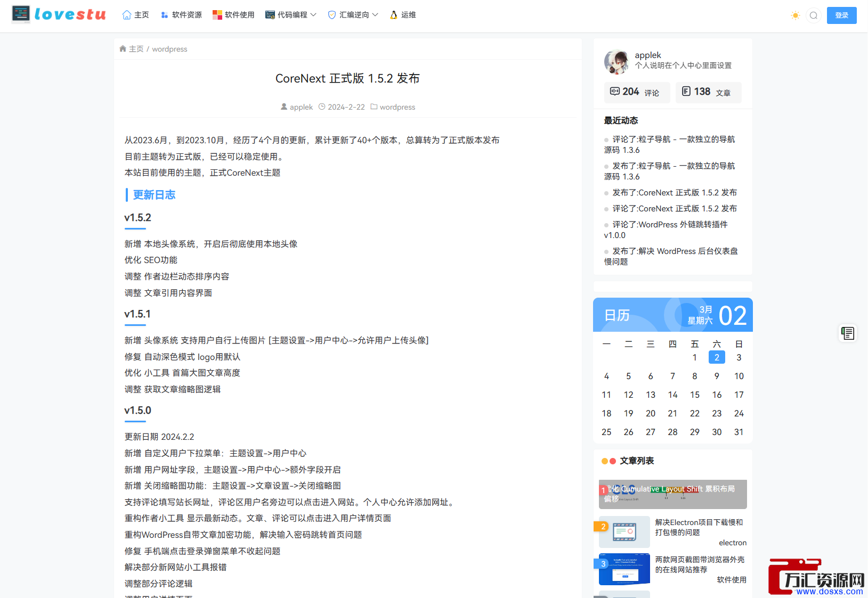The width and height of the screenshot is (868, 598).
Task: Open article 两款网页截图带浏览器外壳的在线网站推荐
Action: click(700, 564)
